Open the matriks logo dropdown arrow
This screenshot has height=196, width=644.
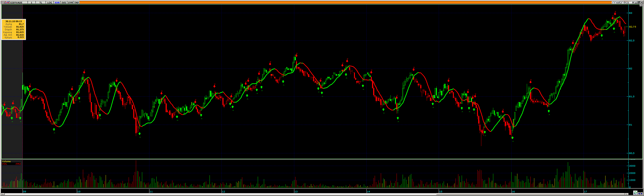633,2
